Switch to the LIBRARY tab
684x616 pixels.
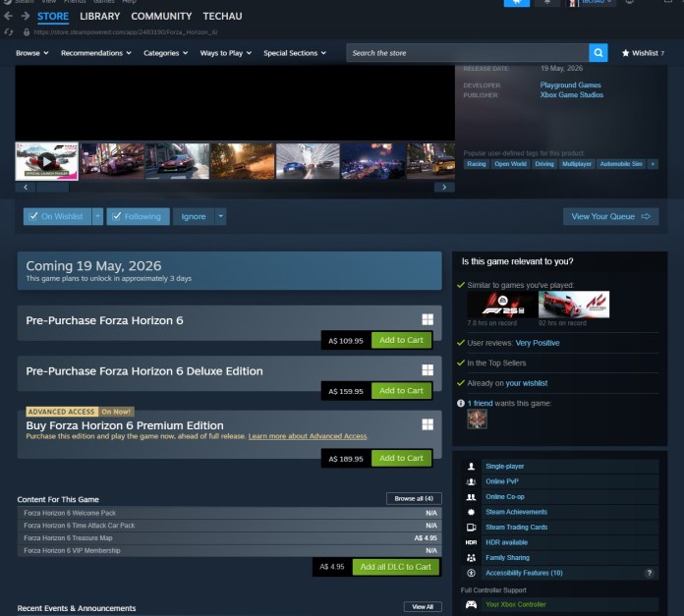point(100,16)
